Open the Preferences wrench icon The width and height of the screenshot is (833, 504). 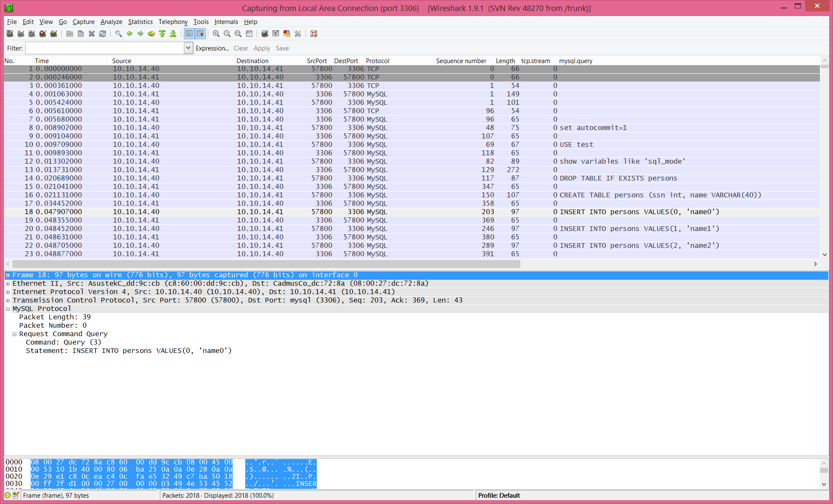pyautogui.click(x=298, y=34)
